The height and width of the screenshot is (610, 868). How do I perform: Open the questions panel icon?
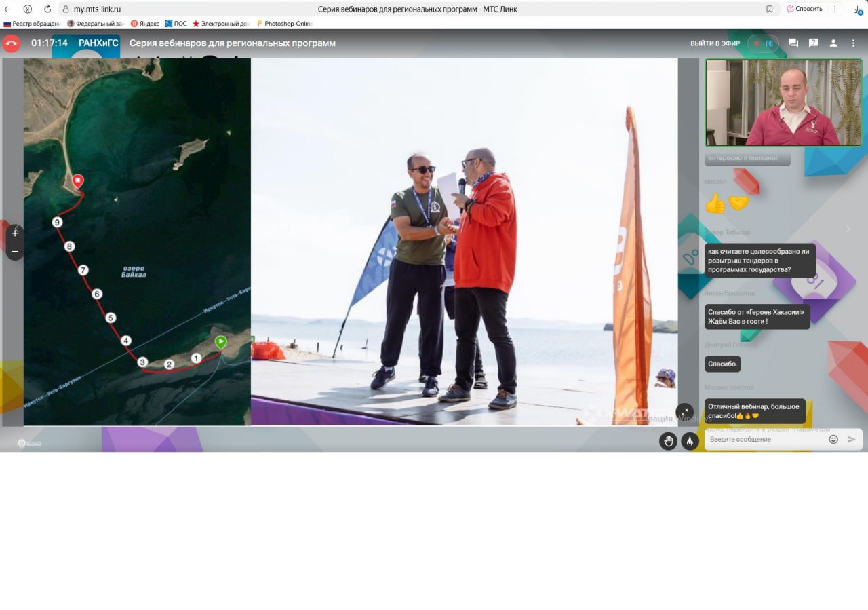coord(813,43)
